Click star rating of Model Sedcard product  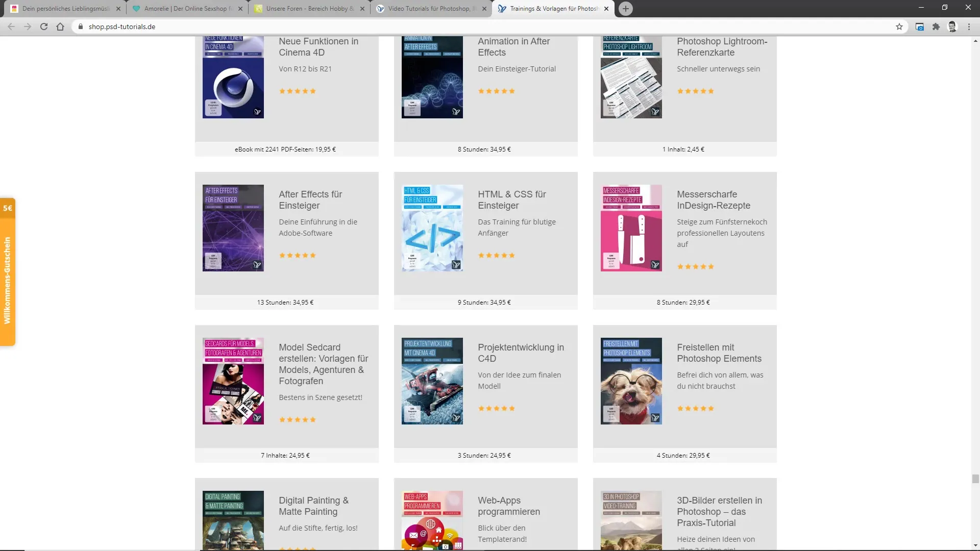[297, 419]
